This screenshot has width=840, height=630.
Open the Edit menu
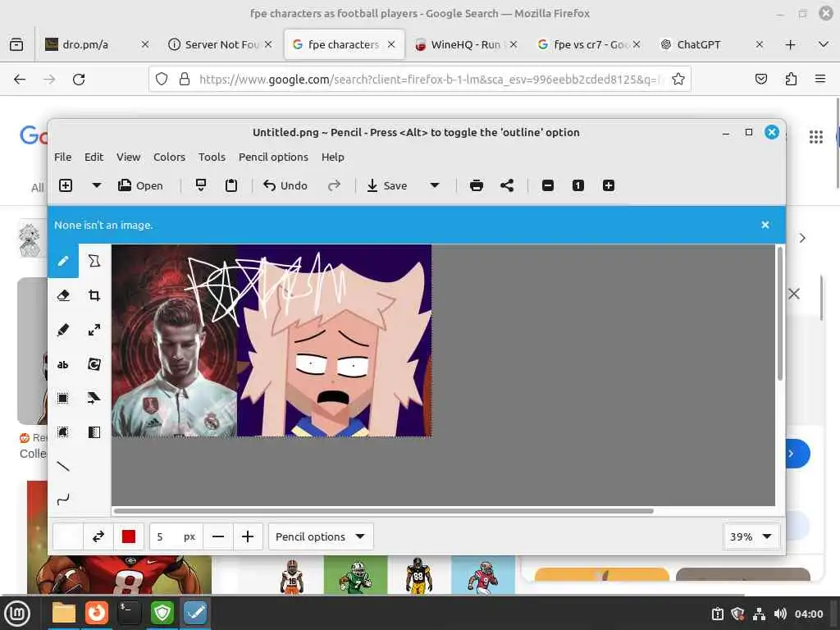[x=94, y=157]
